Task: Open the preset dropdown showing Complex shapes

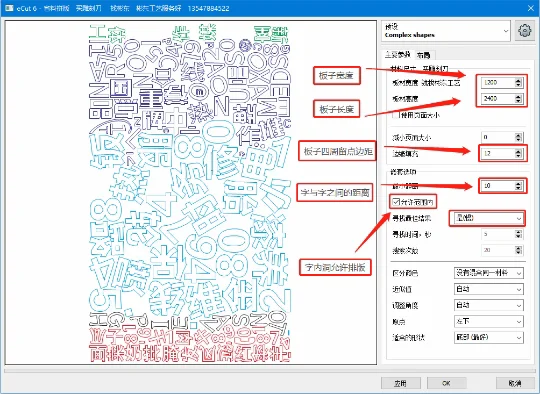Action: click(x=446, y=31)
